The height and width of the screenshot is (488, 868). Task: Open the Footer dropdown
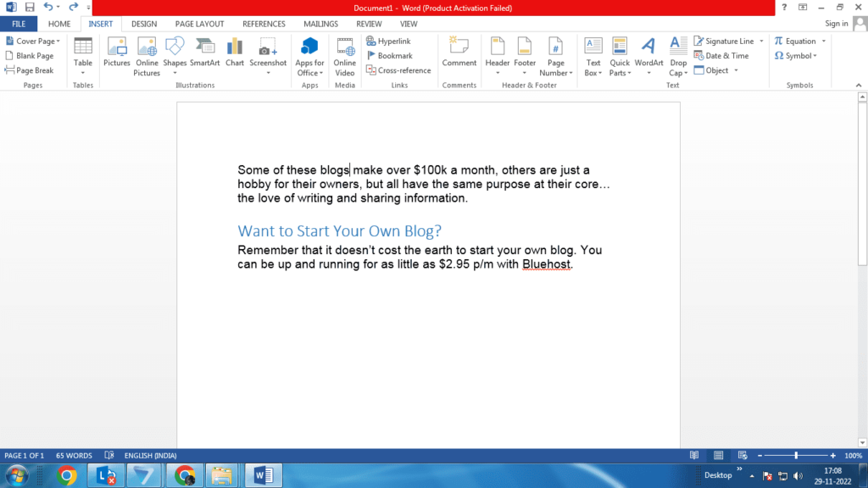tap(524, 57)
